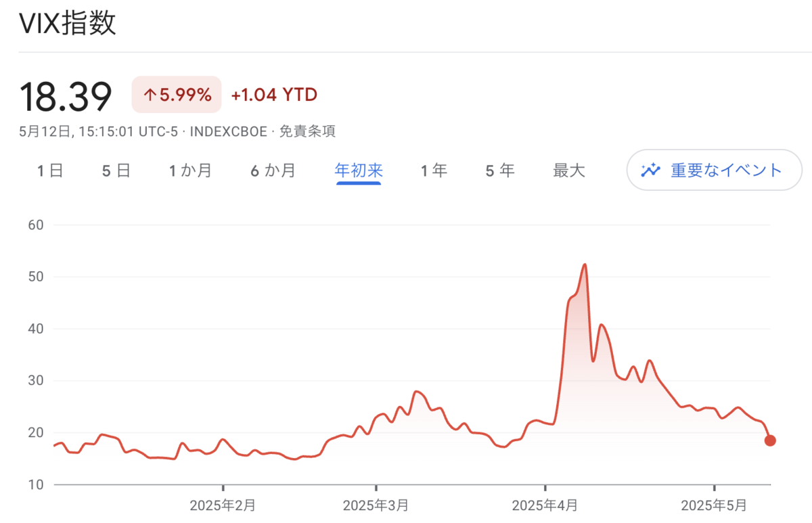Select the 5日 time range tab
Viewport: 812px width, 523px height.
(116, 170)
